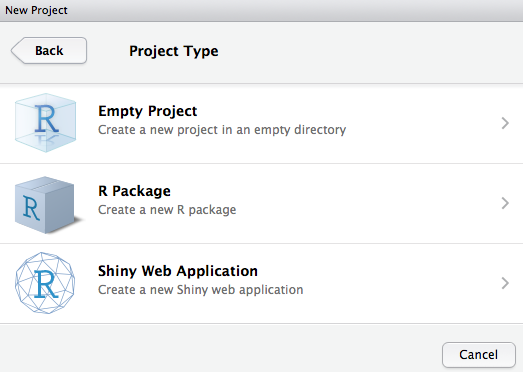Image resolution: width=523 pixels, height=372 pixels.
Task: Click the Empty Project glass cube icon
Action: point(46,123)
